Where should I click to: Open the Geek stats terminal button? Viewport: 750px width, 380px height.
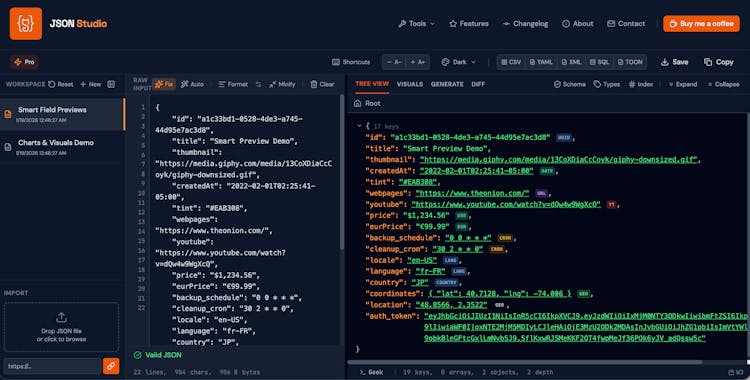coord(371,372)
